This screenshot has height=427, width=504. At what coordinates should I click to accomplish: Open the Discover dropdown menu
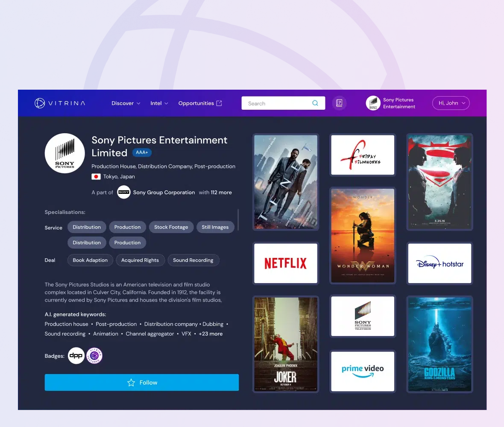126,103
